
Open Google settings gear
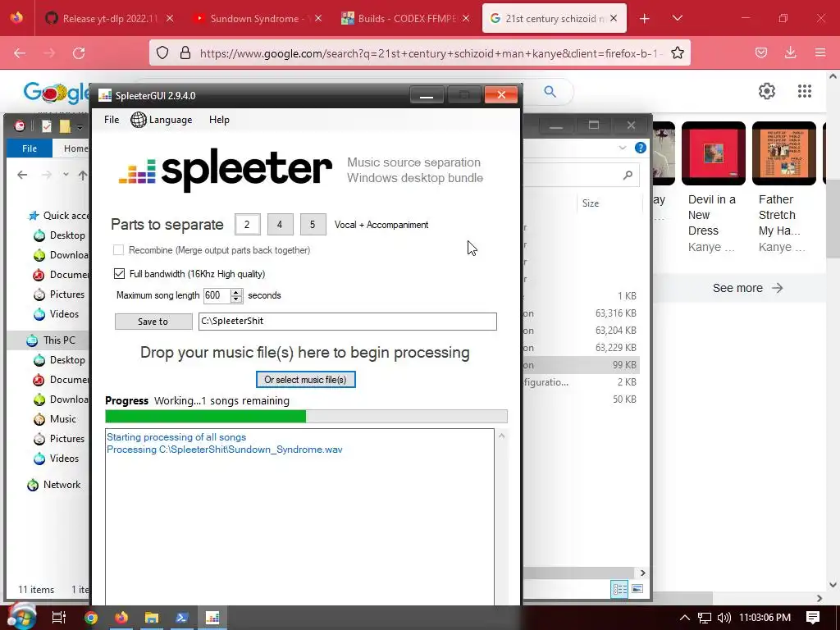tap(767, 91)
